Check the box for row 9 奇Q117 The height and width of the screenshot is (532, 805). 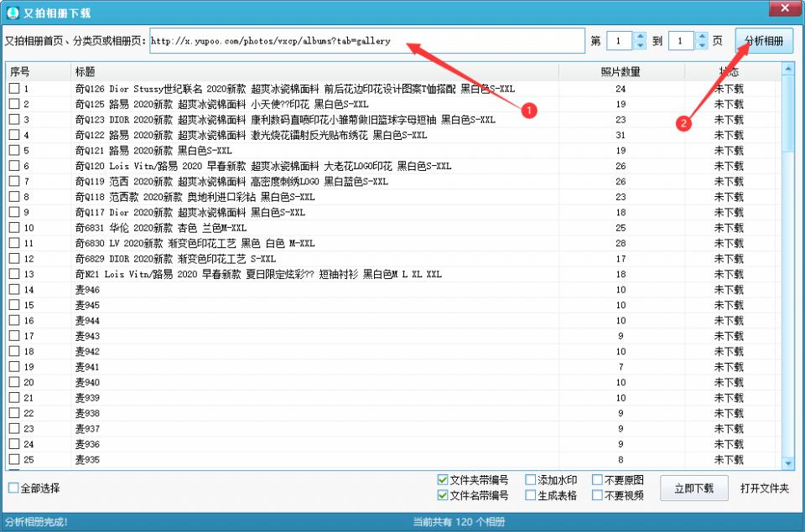[14, 212]
